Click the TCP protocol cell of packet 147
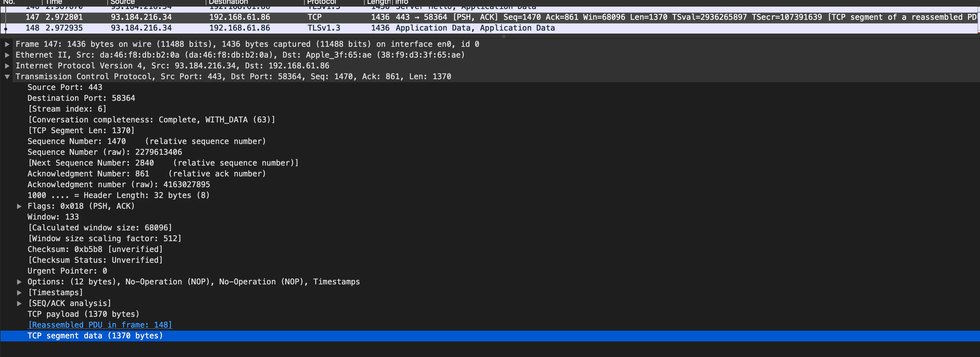Viewport: 980px width, 357px height. point(315,17)
